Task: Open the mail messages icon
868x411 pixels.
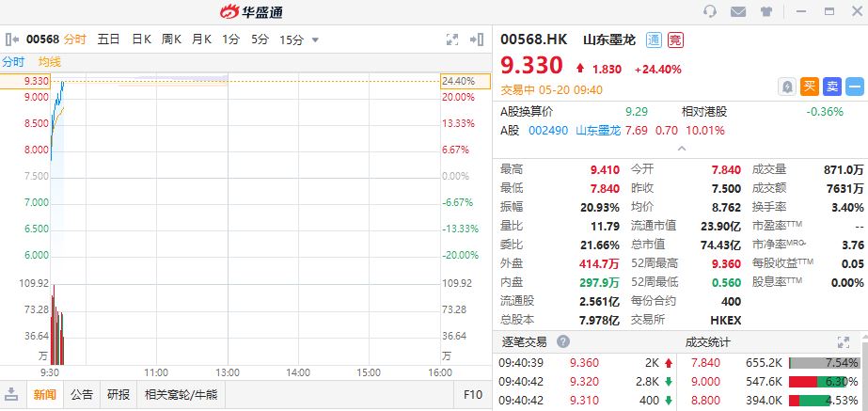Action: (x=738, y=11)
